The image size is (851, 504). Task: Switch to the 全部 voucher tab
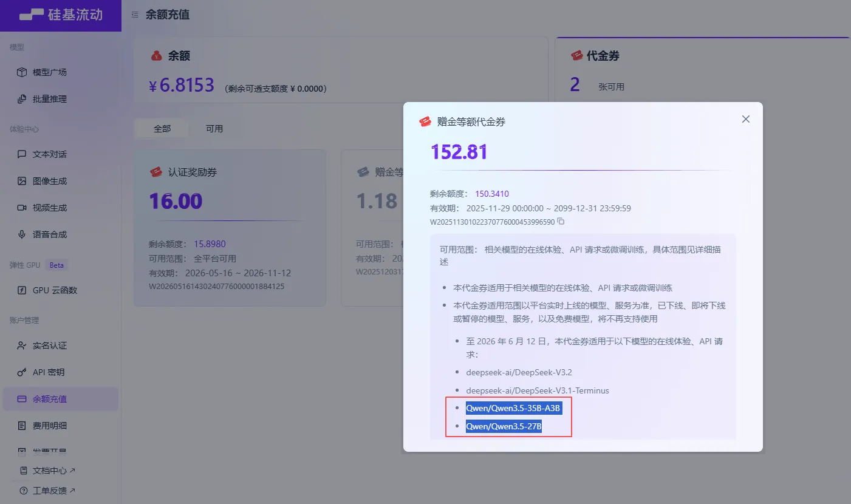[162, 129]
